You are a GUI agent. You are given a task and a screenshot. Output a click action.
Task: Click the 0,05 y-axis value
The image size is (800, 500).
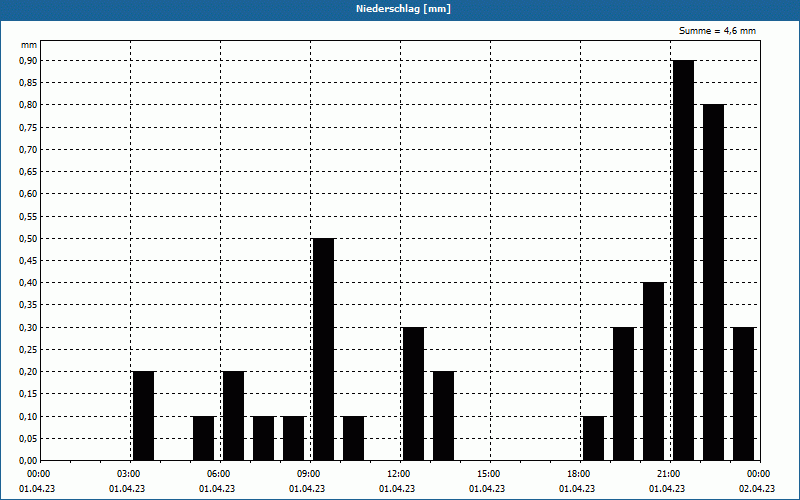pos(28,438)
